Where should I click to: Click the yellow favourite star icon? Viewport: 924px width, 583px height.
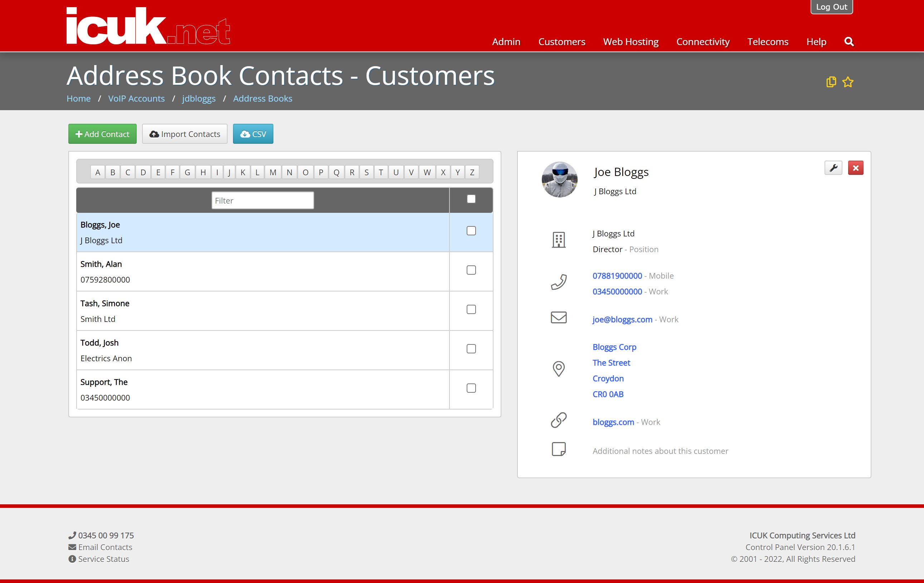point(848,82)
